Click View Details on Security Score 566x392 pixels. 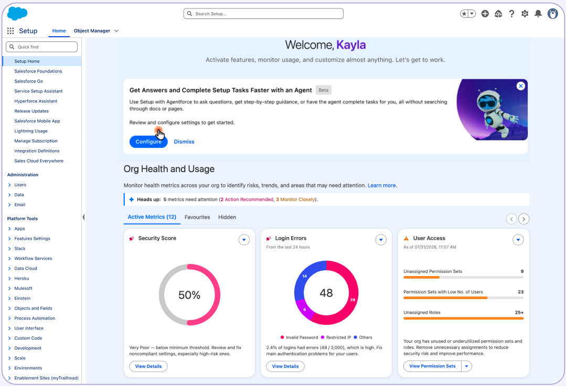[148, 366]
